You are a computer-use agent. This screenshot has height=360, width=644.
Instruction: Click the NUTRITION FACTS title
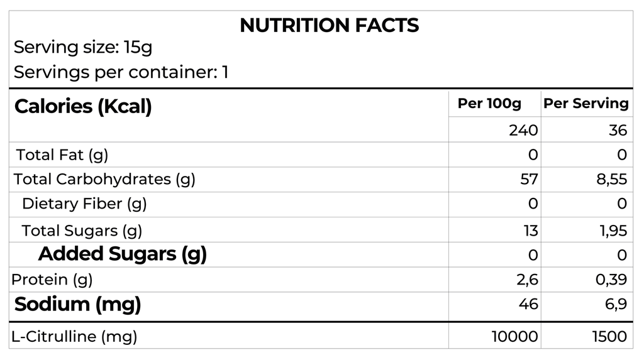[329, 25]
